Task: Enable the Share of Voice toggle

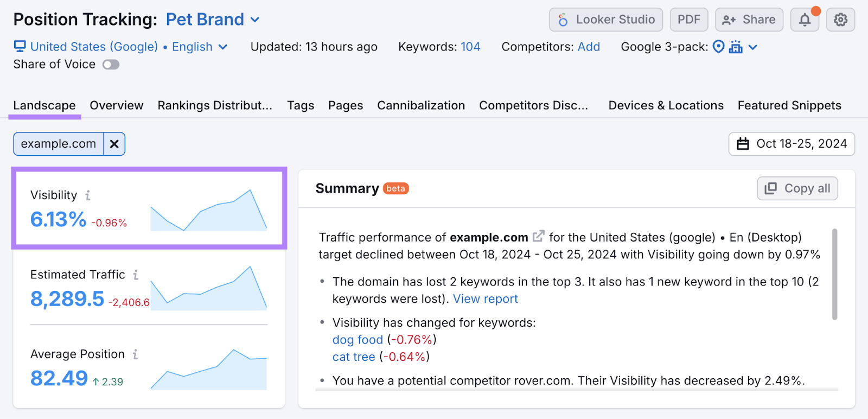Action: point(110,64)
